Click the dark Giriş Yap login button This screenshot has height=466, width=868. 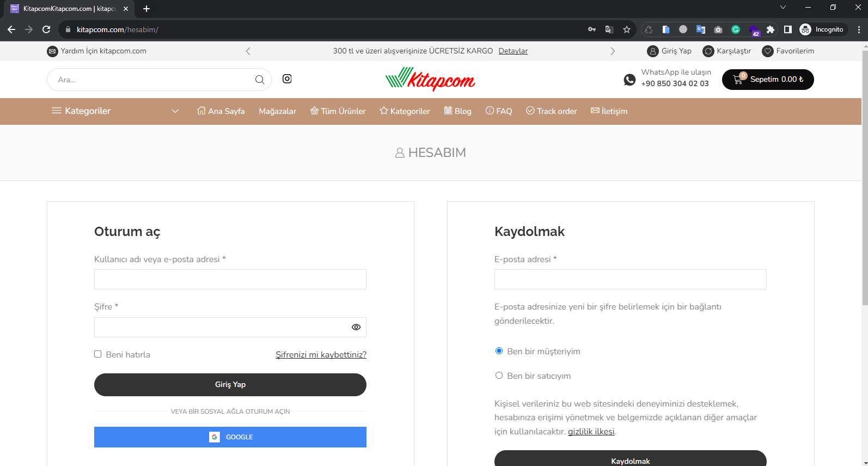(x=230, y=385)
